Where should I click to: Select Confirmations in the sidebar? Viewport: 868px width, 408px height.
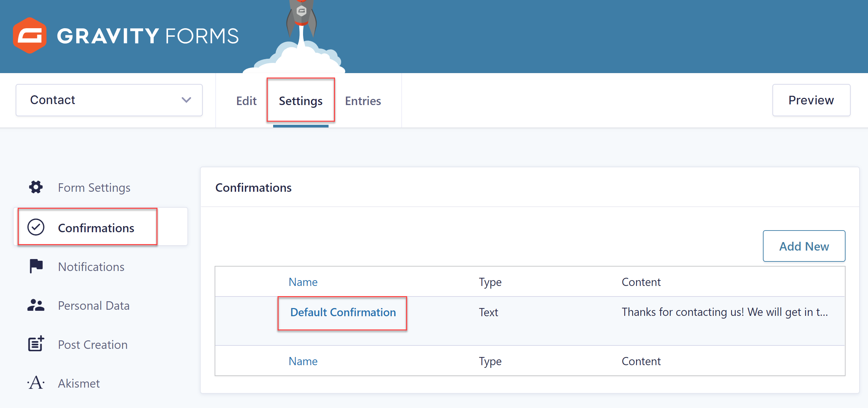100,227
